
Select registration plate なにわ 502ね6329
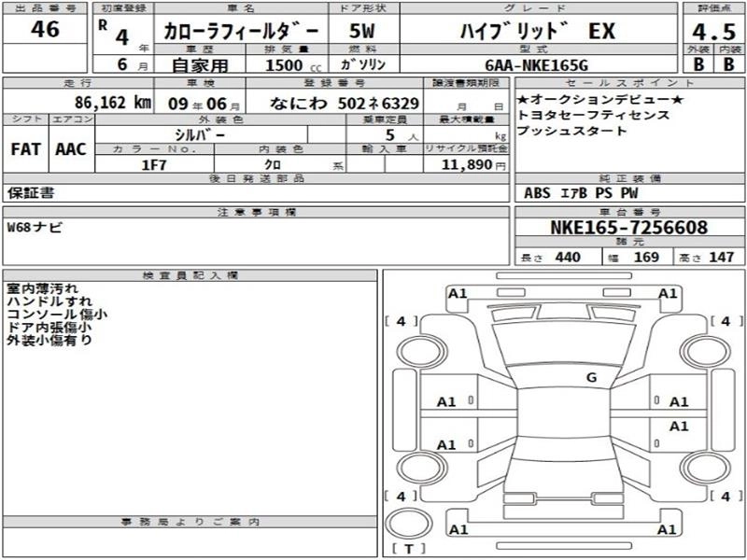pos(345,103)
